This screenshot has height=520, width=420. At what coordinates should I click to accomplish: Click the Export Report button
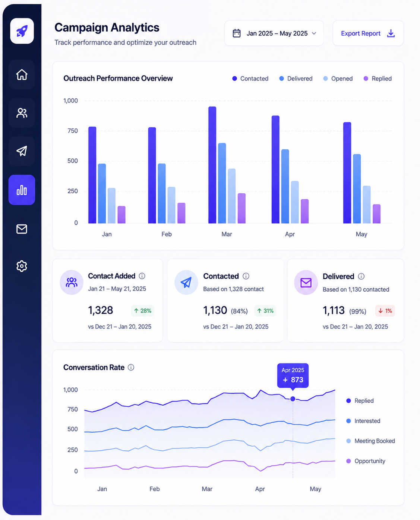[x=368, y=33]
